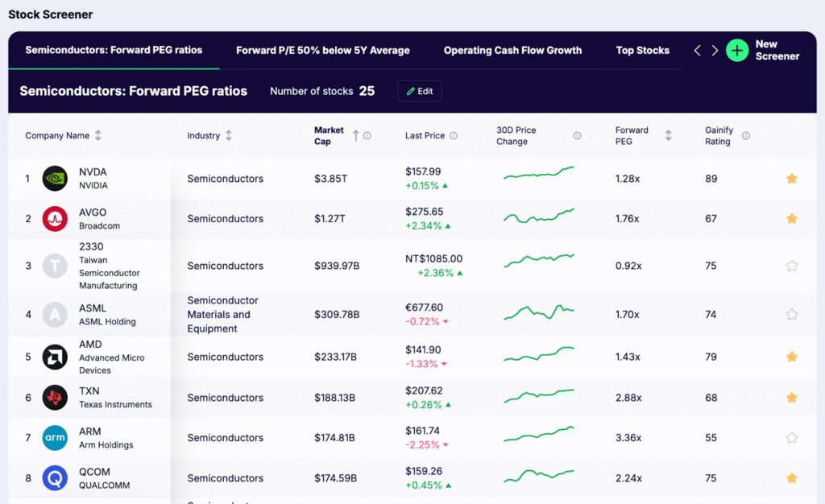This screenshot has height=504, width=825.
Task: Open Forward P/E 50% below 5Y Average tab
Action: [x=322, y=51]
